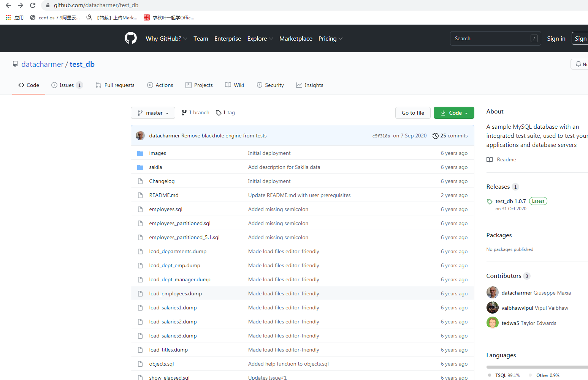Click the browser address bar URL
Screen dimensions: 588x380
click(96, 5)
